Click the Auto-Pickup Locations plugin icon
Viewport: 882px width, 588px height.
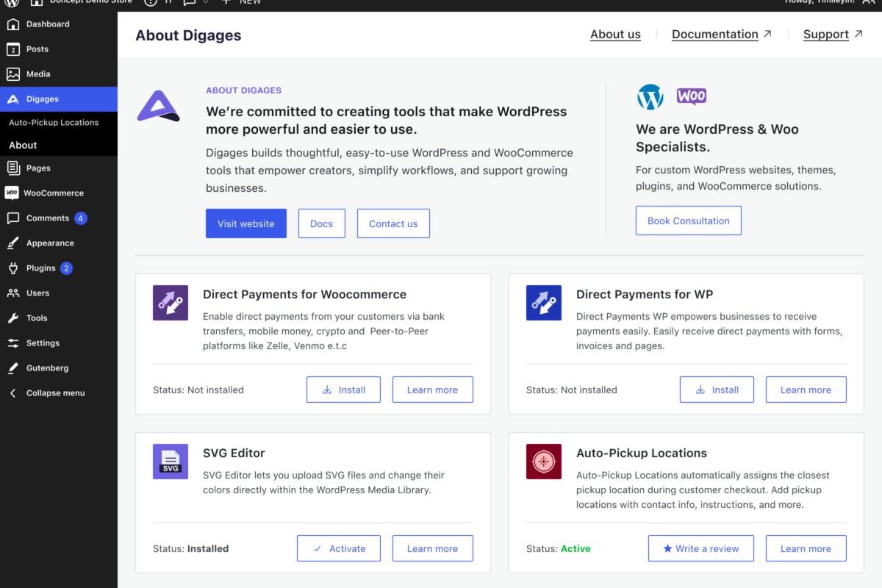pyautogui.click(x=544, y=462)
